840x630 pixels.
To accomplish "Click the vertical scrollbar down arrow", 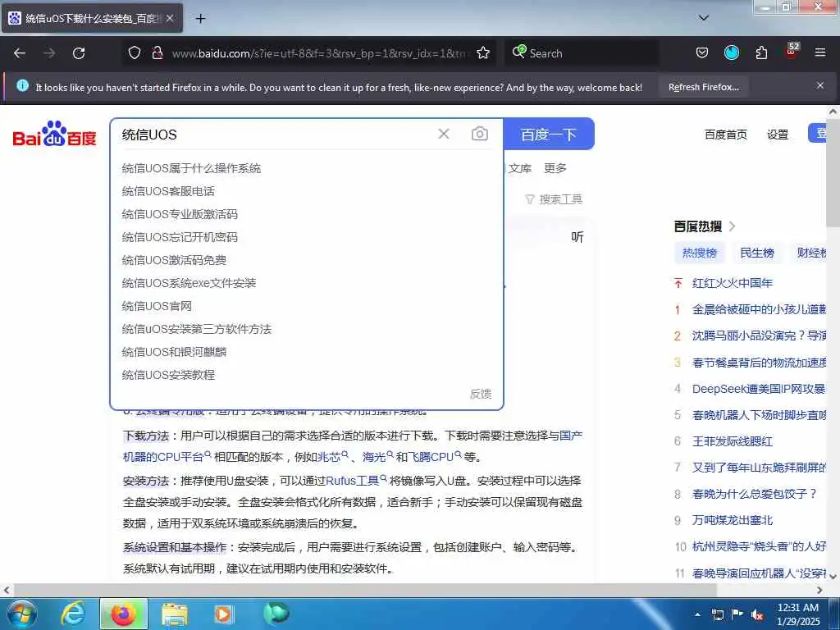I will (x=833, y=577).
